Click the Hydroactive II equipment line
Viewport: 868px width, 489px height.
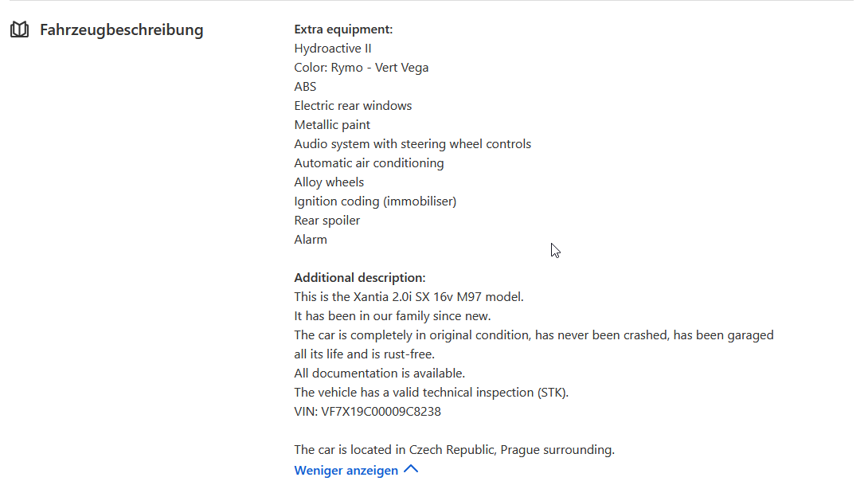coord(333,48)
